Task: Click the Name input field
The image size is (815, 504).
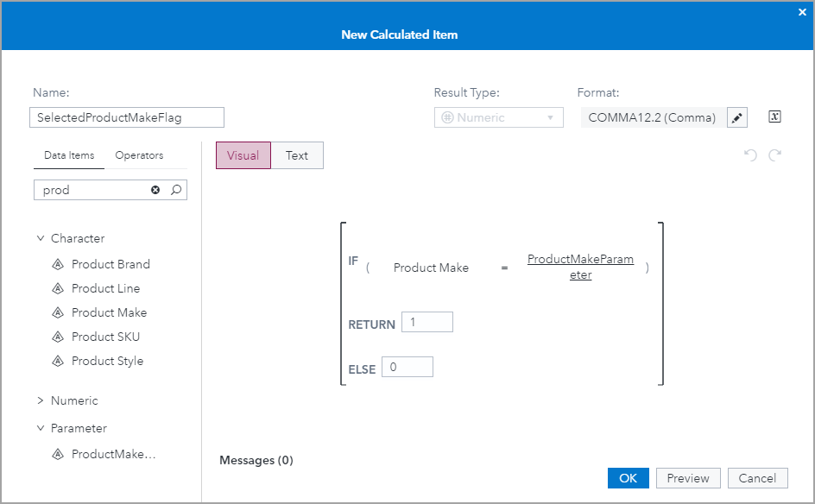Action: (x=127, y=117)
